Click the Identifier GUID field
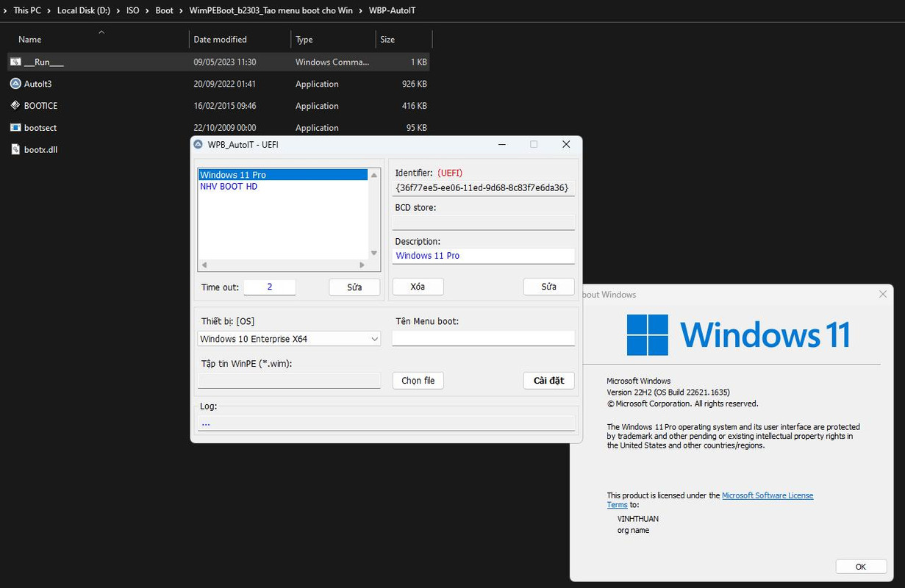The image size is (905, 588). click(483, 187)
